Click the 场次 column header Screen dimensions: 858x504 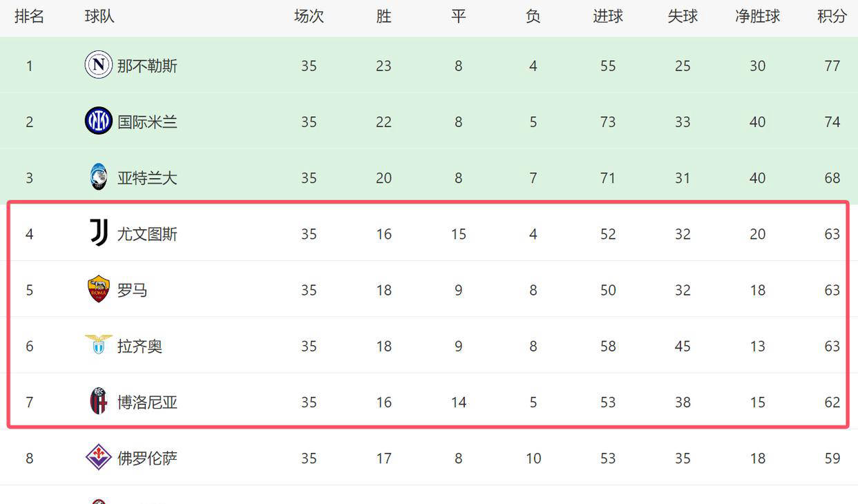(x=309, y=17)
